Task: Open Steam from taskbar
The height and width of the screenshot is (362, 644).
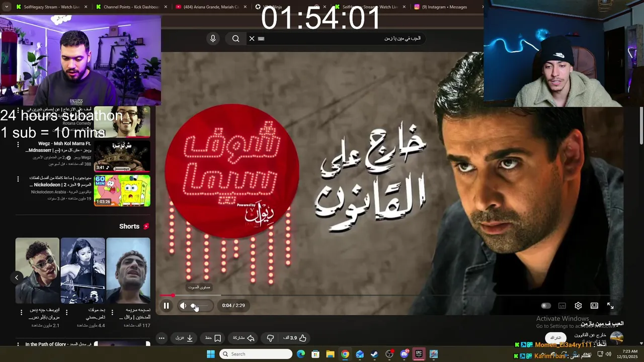Action: pyautogui.click(x=374, y=354)
